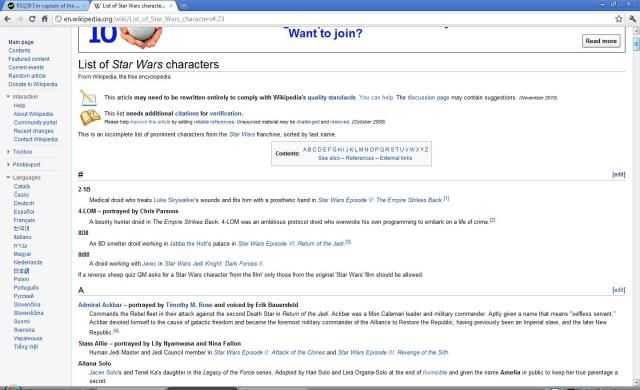Open the Timothy M. Rose link

pyautogui.click(x=189, y=305)
